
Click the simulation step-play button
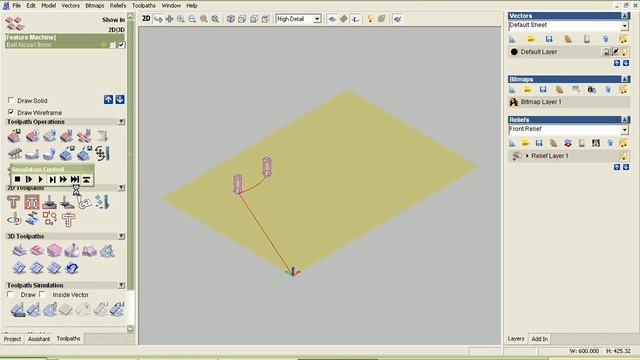(29, 179)
